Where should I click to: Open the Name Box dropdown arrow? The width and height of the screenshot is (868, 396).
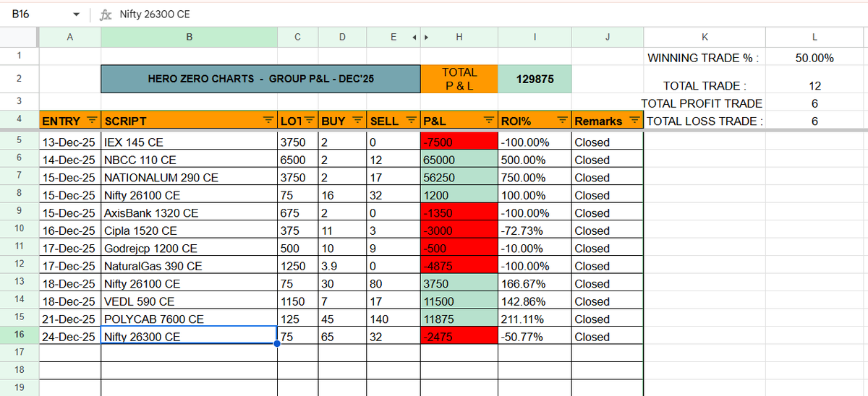(x=77, y=14)
